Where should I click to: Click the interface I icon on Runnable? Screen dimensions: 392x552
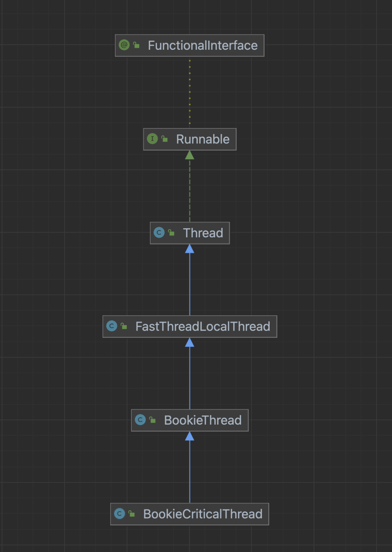pyautogui.click(x=152, y=139)
